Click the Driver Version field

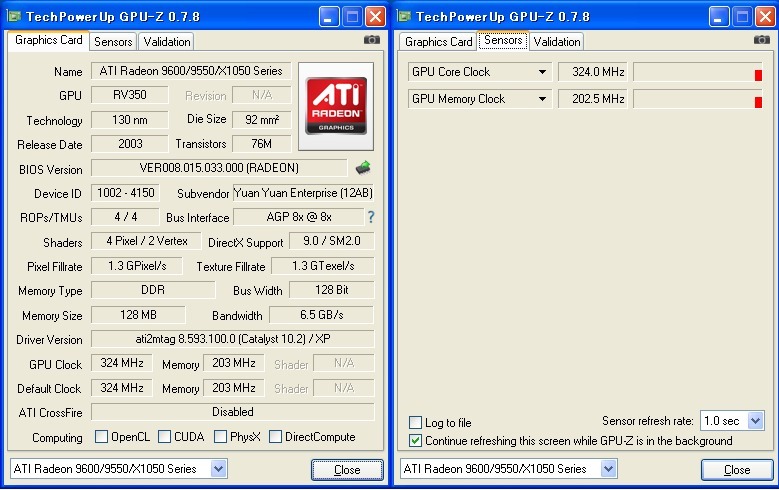pos(233,339)
